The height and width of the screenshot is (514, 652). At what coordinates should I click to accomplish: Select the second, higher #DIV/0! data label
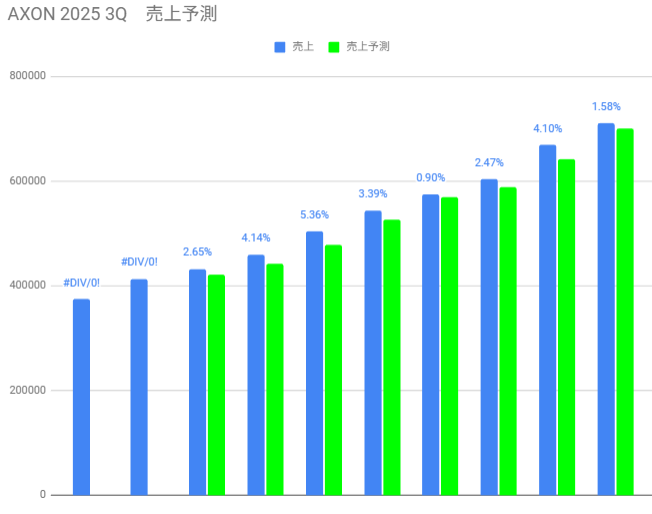(x=139, y=262)
